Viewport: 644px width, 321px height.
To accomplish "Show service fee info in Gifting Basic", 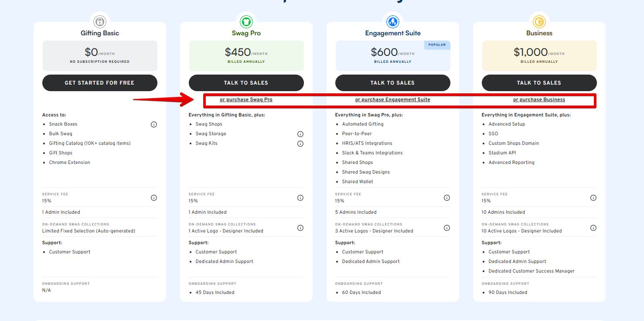I will pos(154,198).
